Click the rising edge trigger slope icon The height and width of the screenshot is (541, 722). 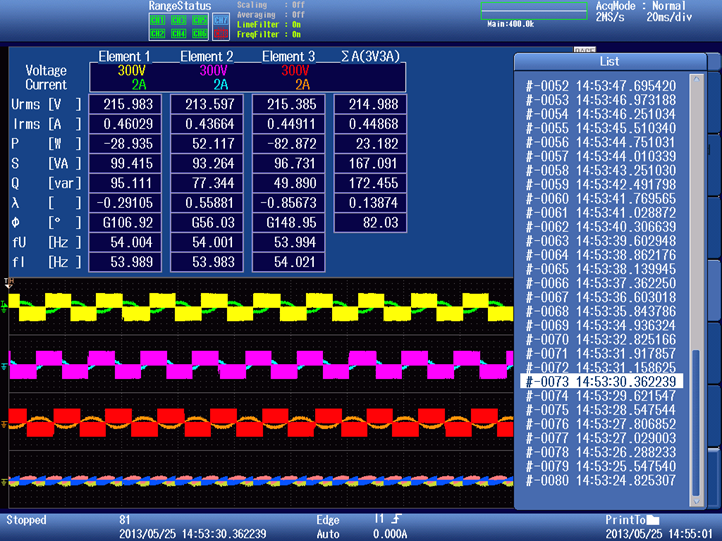click(x=396, y=519)
